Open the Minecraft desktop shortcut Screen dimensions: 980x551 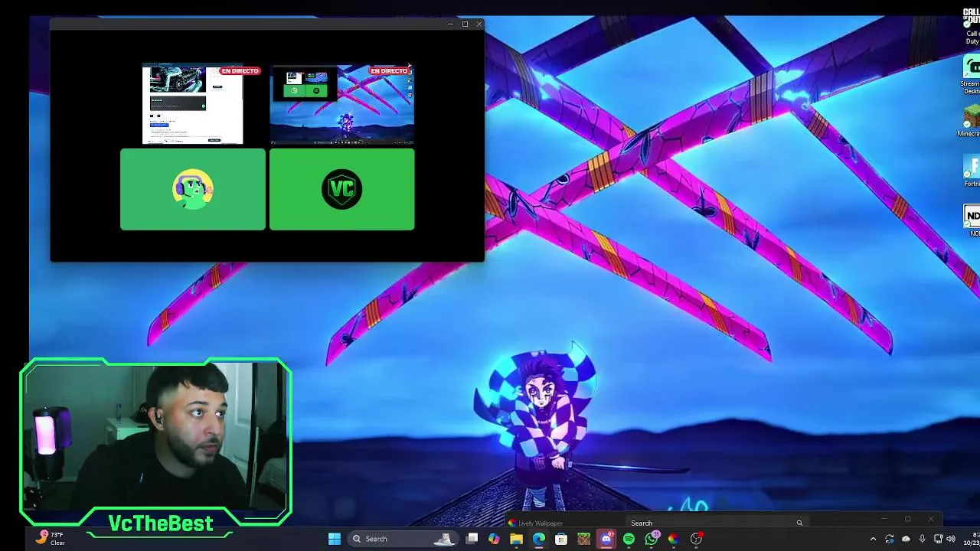point(971,121)
